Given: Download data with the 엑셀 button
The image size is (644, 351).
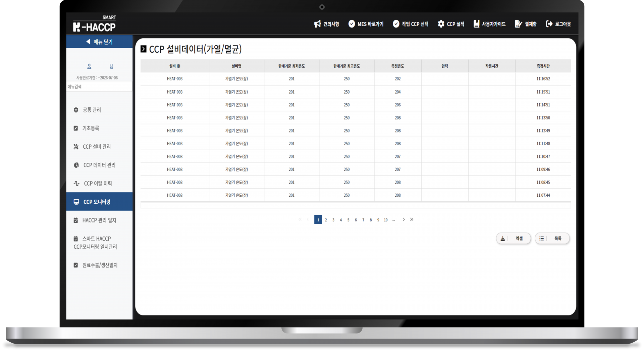Looking at the screenshot, I should click(514, 239).
